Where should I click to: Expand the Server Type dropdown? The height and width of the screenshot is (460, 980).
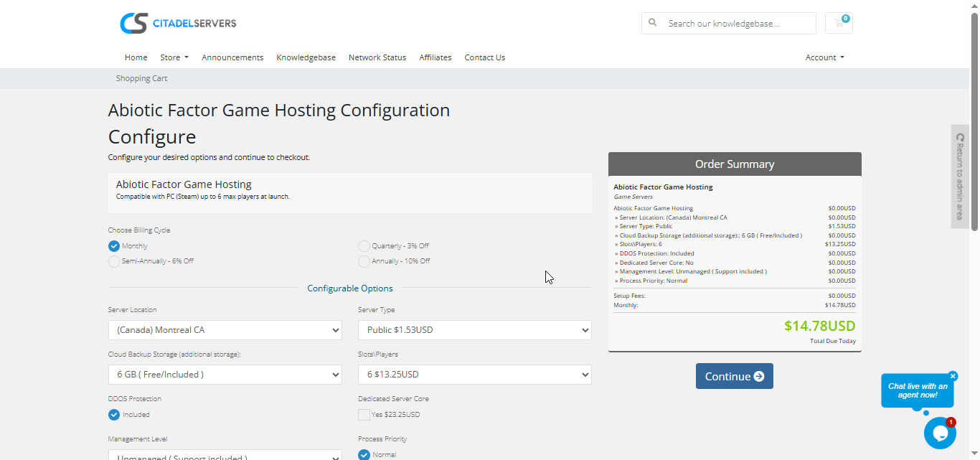coord(474,330)
